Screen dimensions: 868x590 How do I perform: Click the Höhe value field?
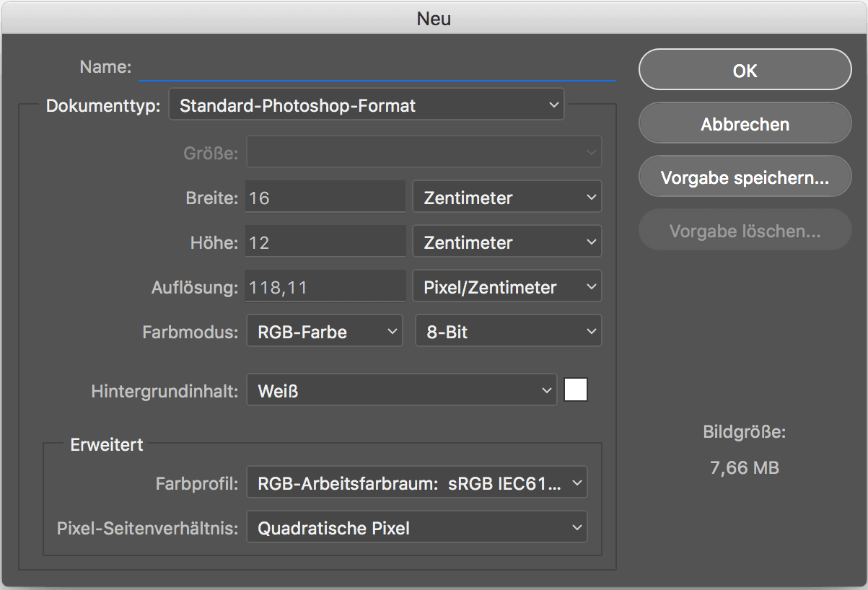[x=325, y=242]
